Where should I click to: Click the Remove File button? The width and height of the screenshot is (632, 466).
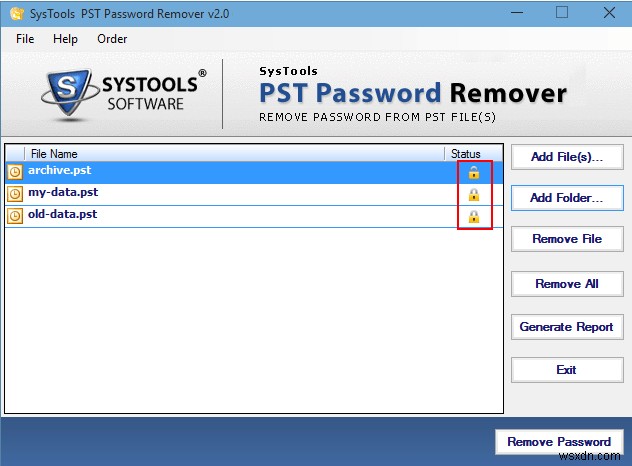(567, 239)
